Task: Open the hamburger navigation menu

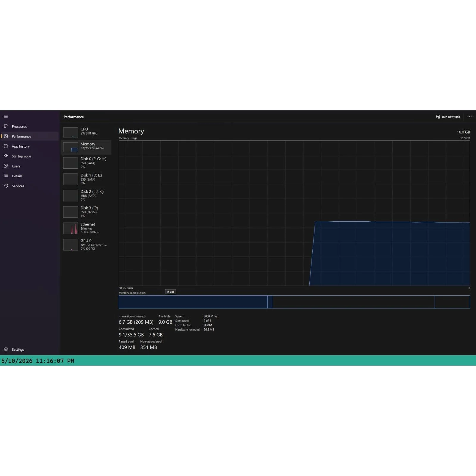Action: click(6, 116)
